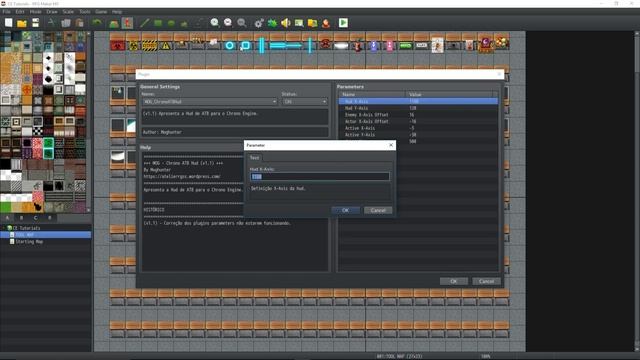The image size is (640, 360).
Task: Open the Help menu
Action: coord(117,12)
